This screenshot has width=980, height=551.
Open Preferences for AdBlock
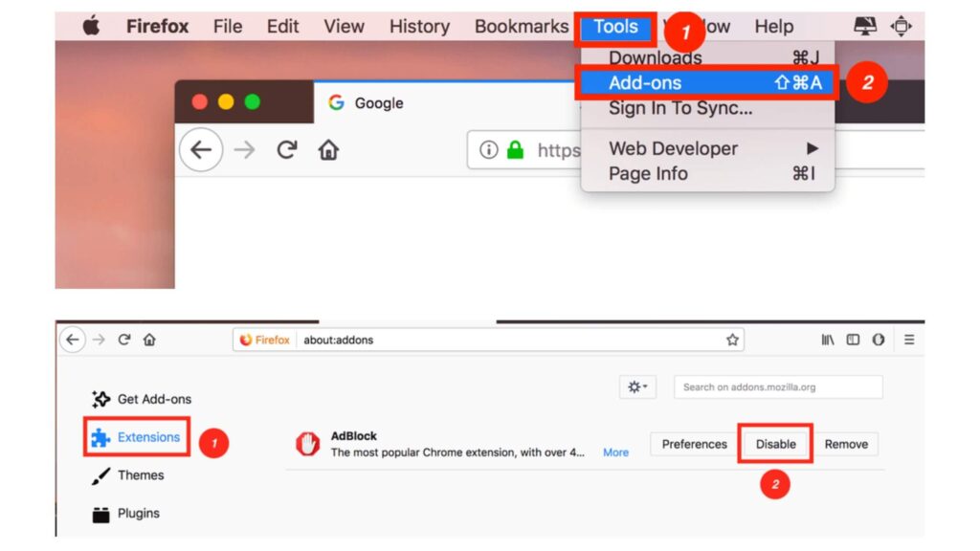[693, 444]
